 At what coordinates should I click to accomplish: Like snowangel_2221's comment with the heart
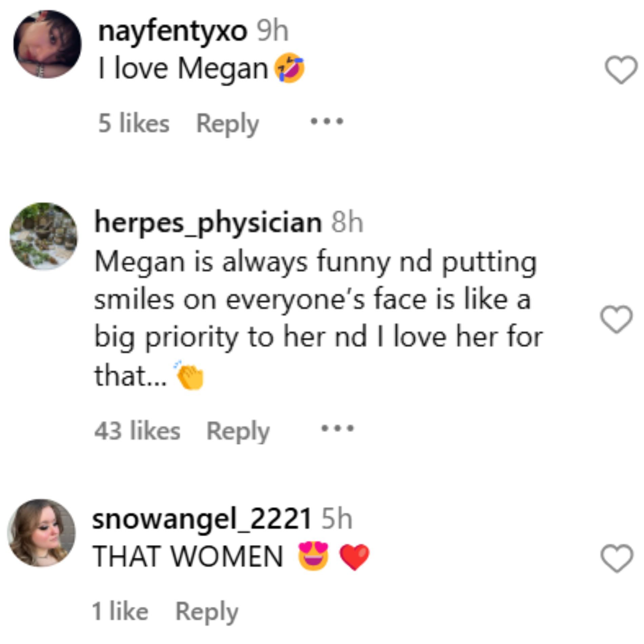coord(616,558)
